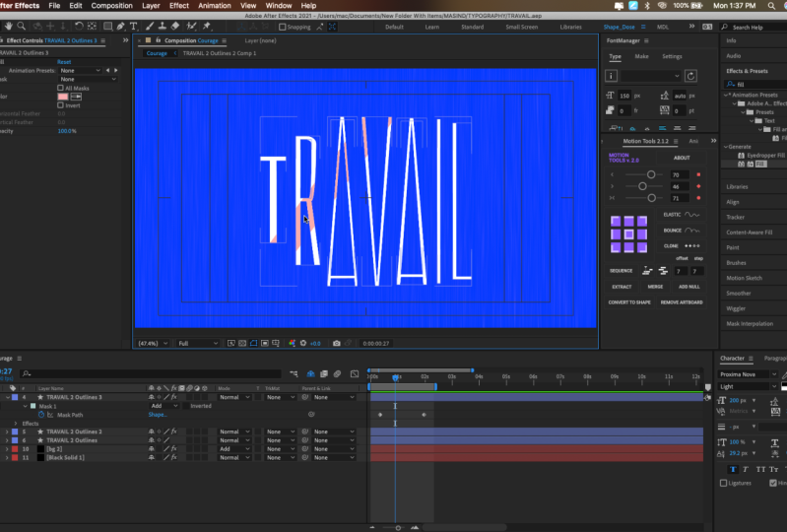Select the Pen tool

tap(120, 26)
